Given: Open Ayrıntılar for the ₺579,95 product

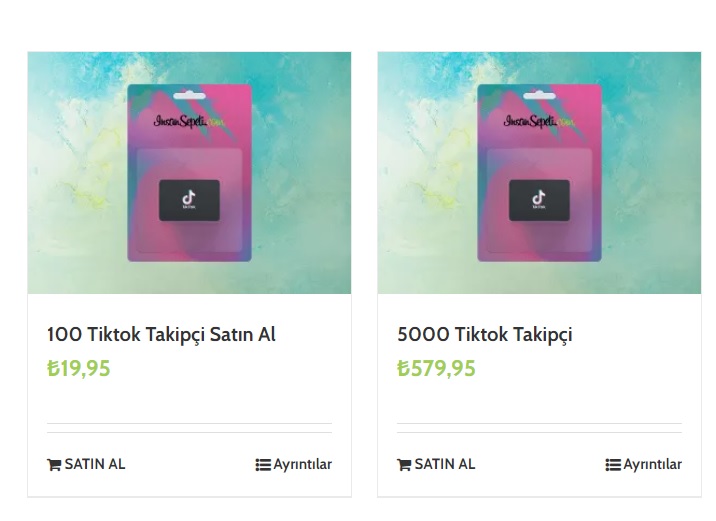Looking at the screenshot, I should coord(652,465).
